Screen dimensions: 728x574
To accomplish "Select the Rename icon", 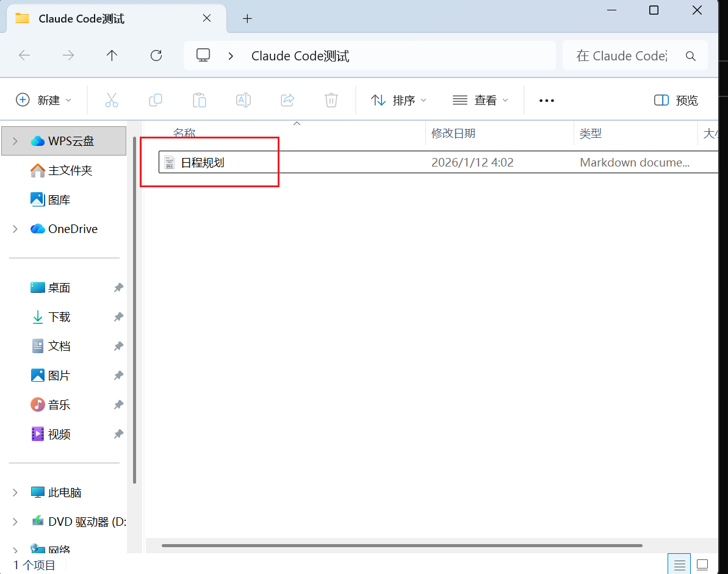I will (x=243, y=99).
